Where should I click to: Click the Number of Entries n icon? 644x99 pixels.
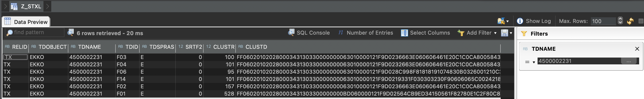[x=341, y=32]
